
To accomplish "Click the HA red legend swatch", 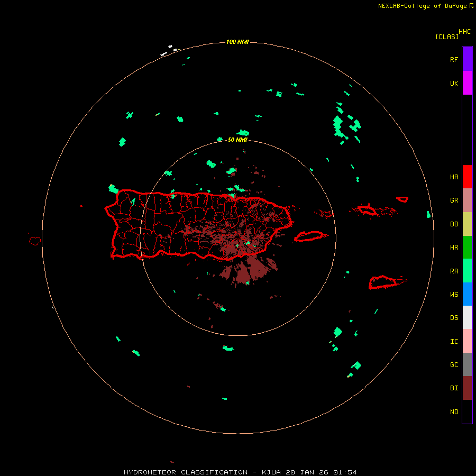I will 467,177.
